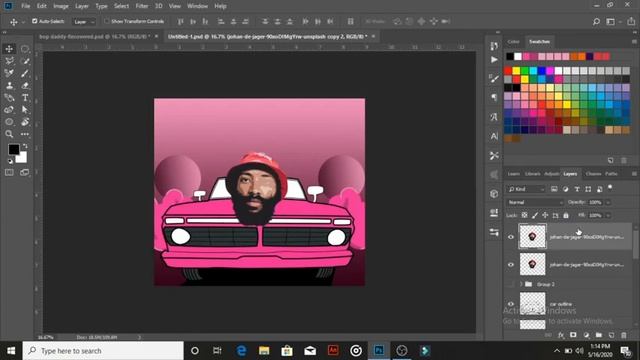Select the Path Selection arrow tool

pos(25,109)
